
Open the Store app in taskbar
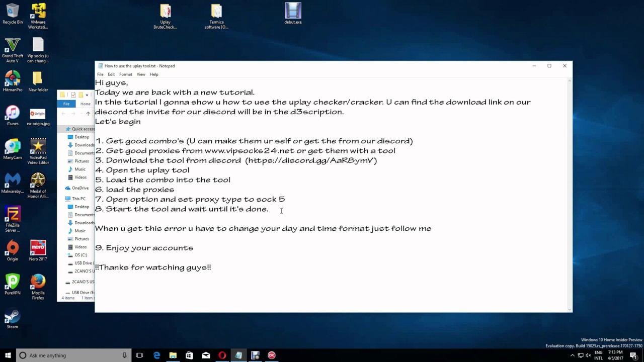click(x=189, y=355)
